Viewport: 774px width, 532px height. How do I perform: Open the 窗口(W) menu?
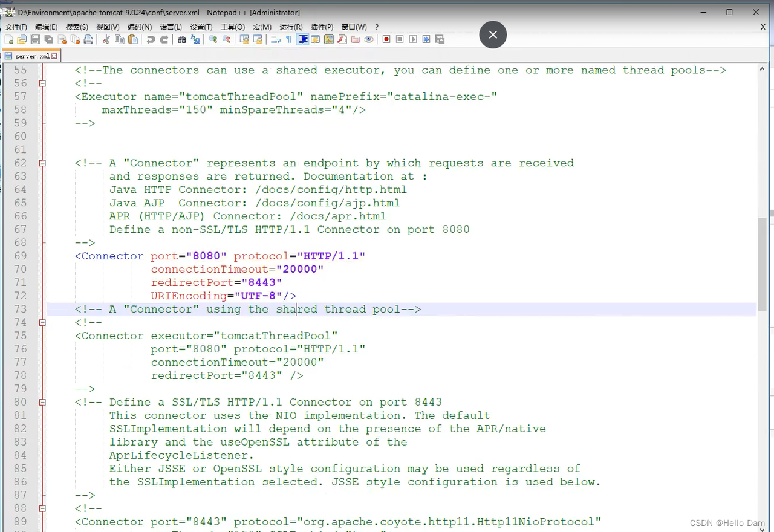pyautogui.click(x=354, y=27)
